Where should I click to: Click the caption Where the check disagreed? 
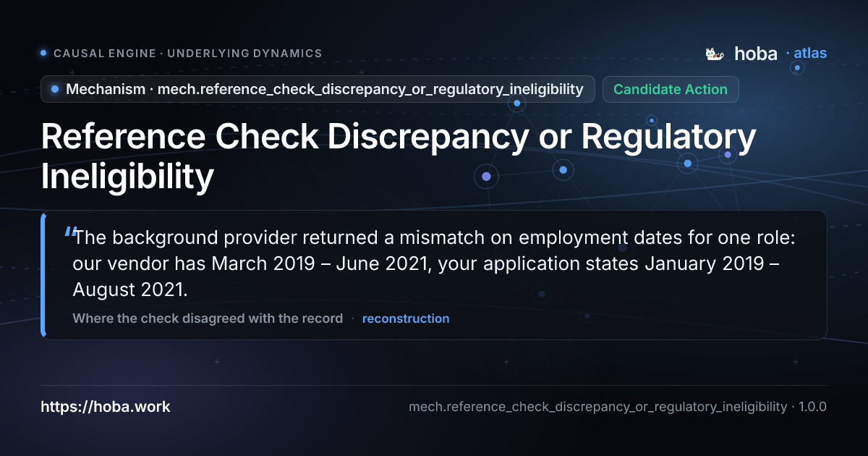tap(208, 318)
